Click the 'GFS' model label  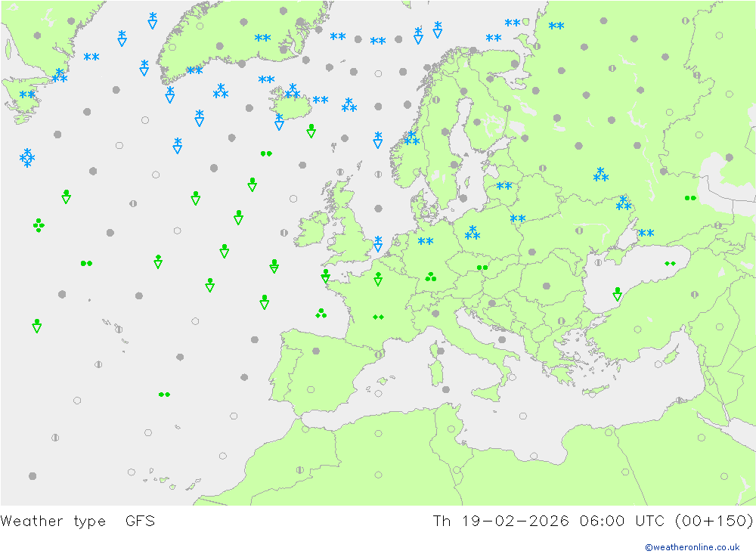pyautogui.click(x=140, y=521)
